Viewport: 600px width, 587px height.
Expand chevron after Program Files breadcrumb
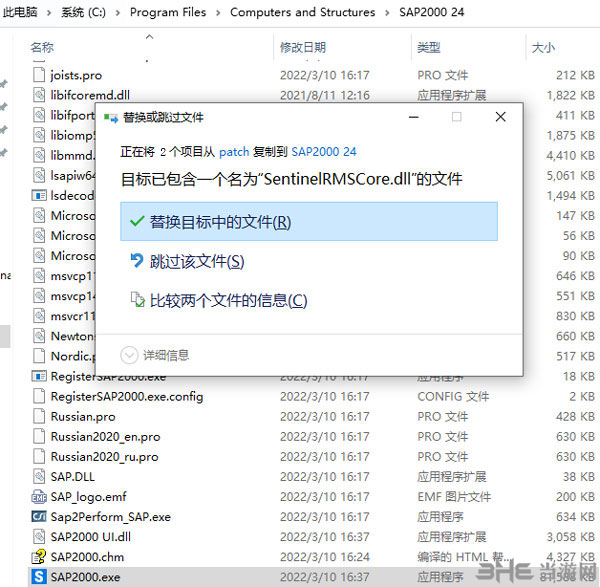(x=218, y=13)
